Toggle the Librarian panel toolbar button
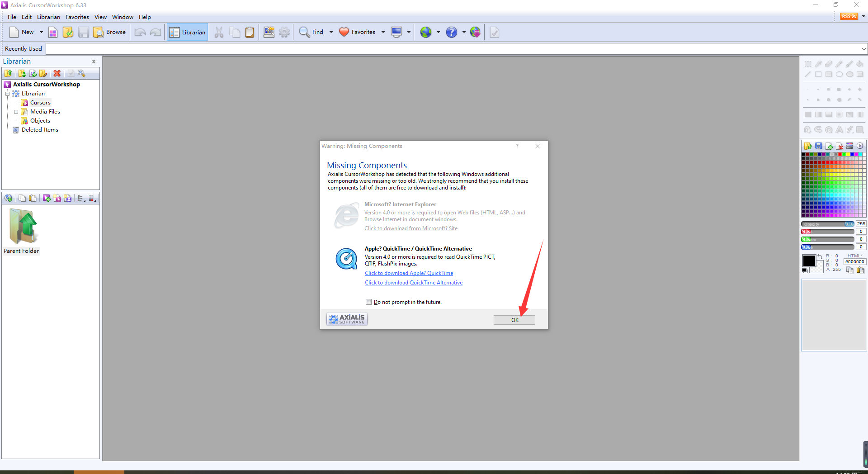868x474 pixels. coord(188,32)
